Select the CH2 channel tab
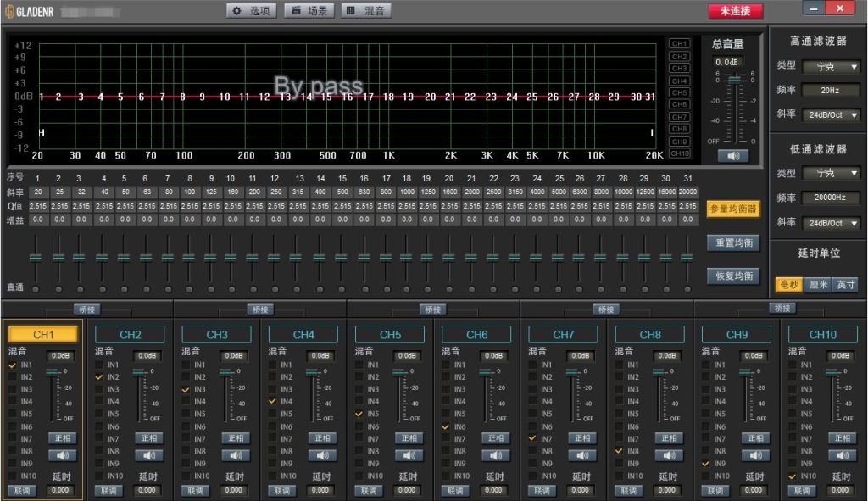 (130, 334)
